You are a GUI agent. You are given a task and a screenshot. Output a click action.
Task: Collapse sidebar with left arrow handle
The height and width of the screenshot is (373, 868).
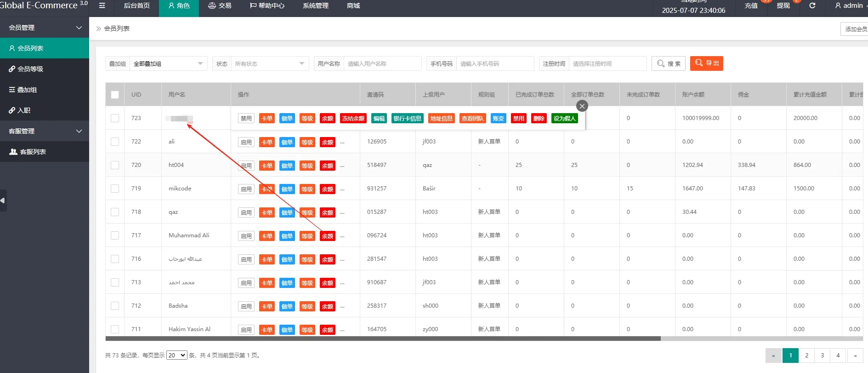coord(3,201)
